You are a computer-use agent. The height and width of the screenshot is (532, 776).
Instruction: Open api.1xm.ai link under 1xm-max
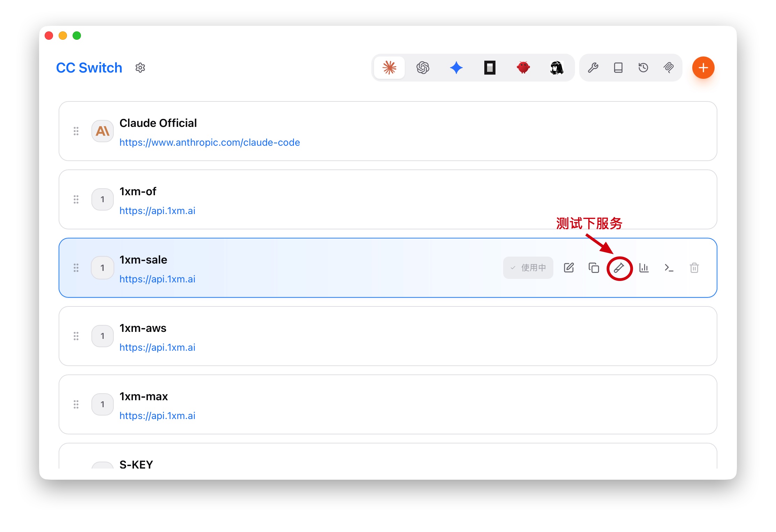pyautogui.click(x=157, y=416)
